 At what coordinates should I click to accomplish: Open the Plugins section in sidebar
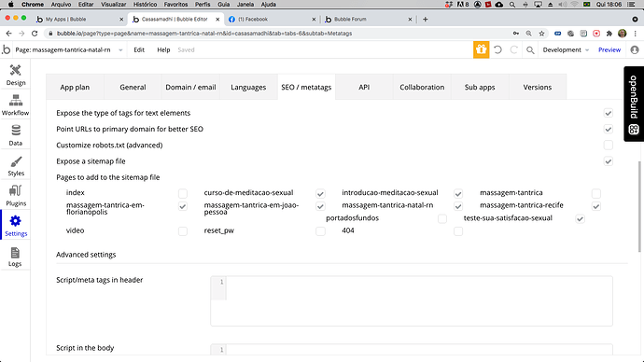[16, 196]
